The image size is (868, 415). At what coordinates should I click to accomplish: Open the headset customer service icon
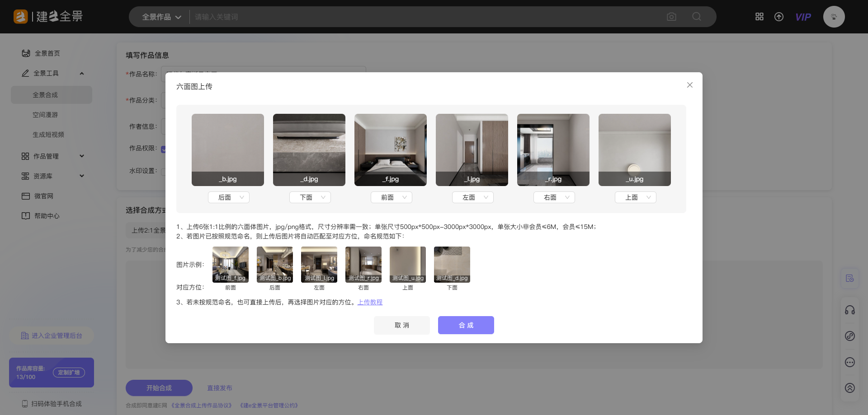click(x=850, y=310)
